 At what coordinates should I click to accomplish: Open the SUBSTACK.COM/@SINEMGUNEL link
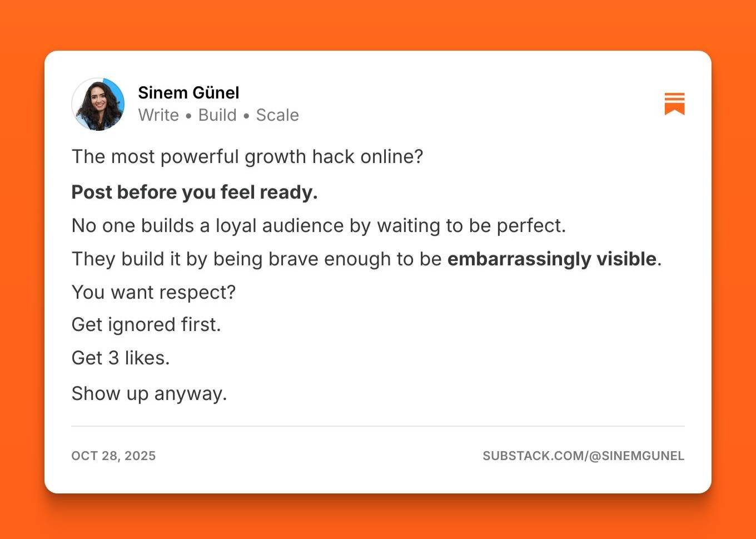[583, 456]
